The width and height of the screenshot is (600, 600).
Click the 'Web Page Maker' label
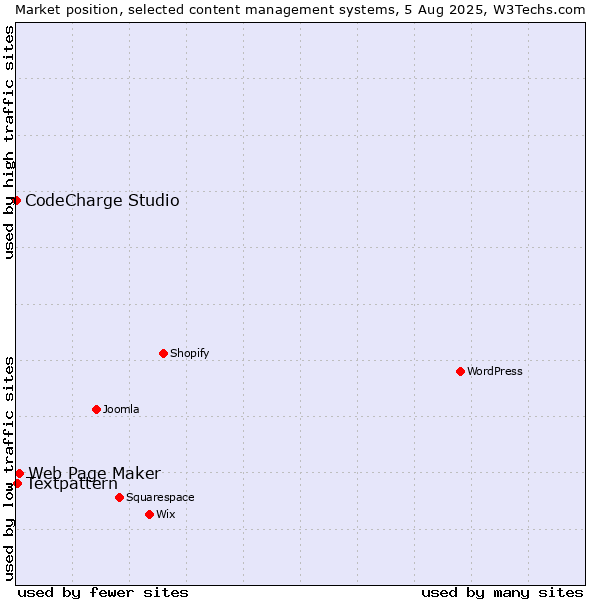click(95, 473)
